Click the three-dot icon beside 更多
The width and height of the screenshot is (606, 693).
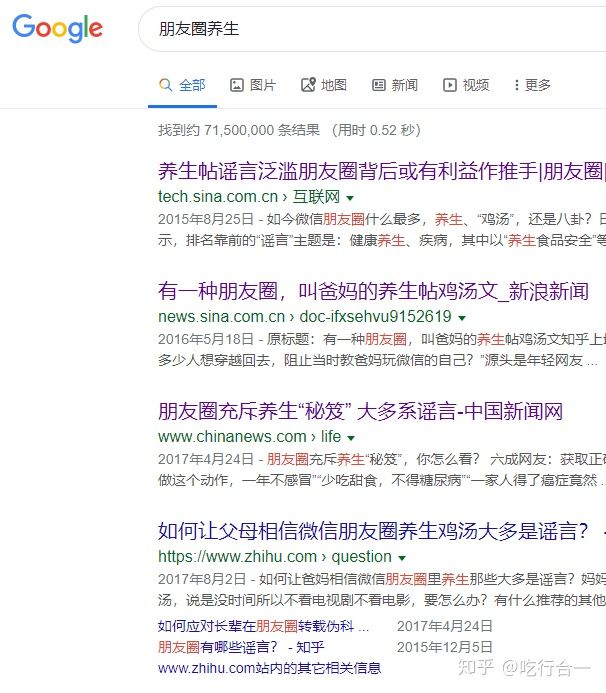point(517,85)
